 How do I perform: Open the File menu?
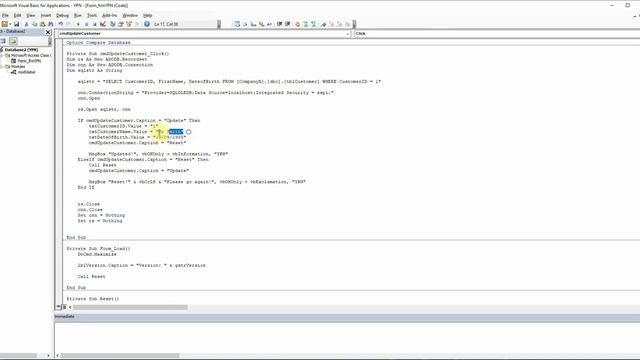coord(5,15)
